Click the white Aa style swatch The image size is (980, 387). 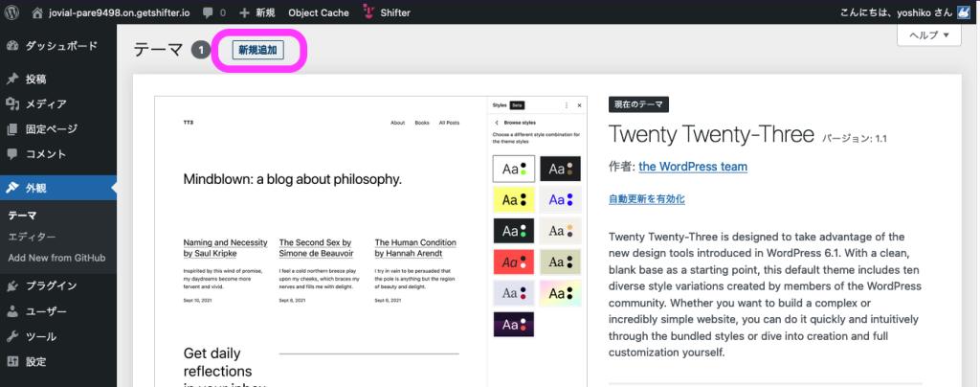(x=514, y=169)
